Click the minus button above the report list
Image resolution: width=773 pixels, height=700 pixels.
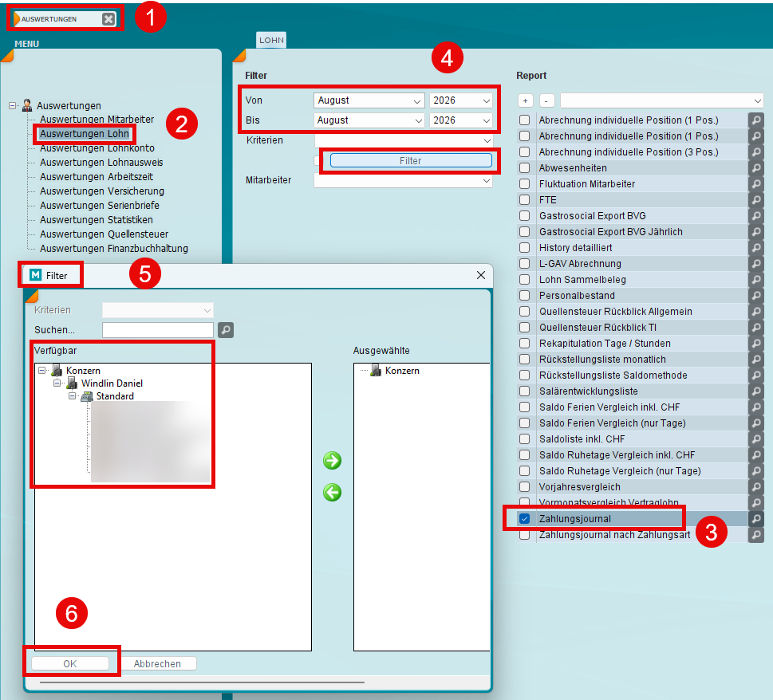tap(546, 100)
